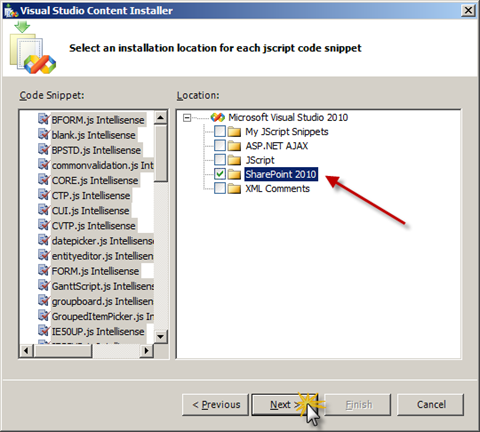
Task: Check the JScript location checkbox
Action: [x=220, y=160]
